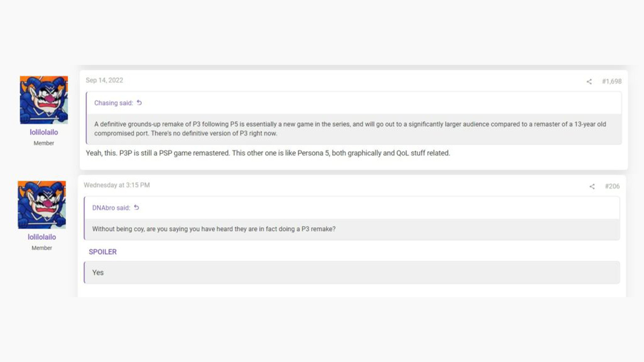This screenshot has height=362, width=644.
Task: Open the #206 post permalink
Action: click(x=612, y=187)
